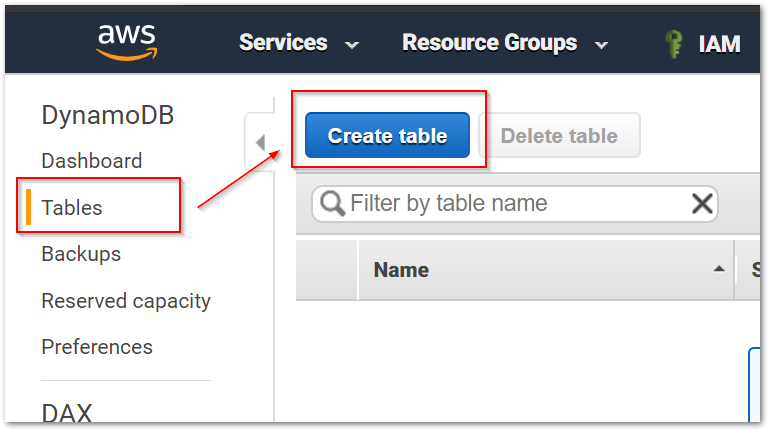Image resolution: width=769 pixels, height=431 pixels.
Task: Click the AWS logo home icon
Action: pos(127,43)
